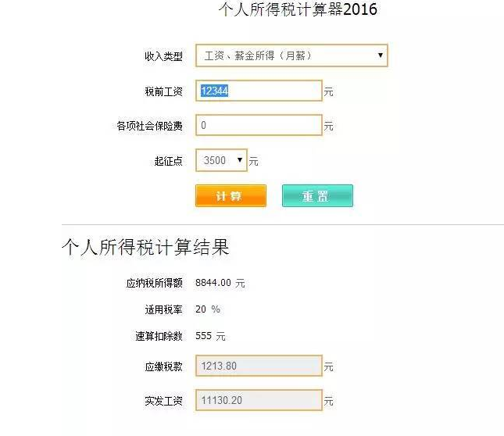Screen dimensions: 504x436
Task: Expand the 起征点 3500 dropdown
Action: pos(221,160)
